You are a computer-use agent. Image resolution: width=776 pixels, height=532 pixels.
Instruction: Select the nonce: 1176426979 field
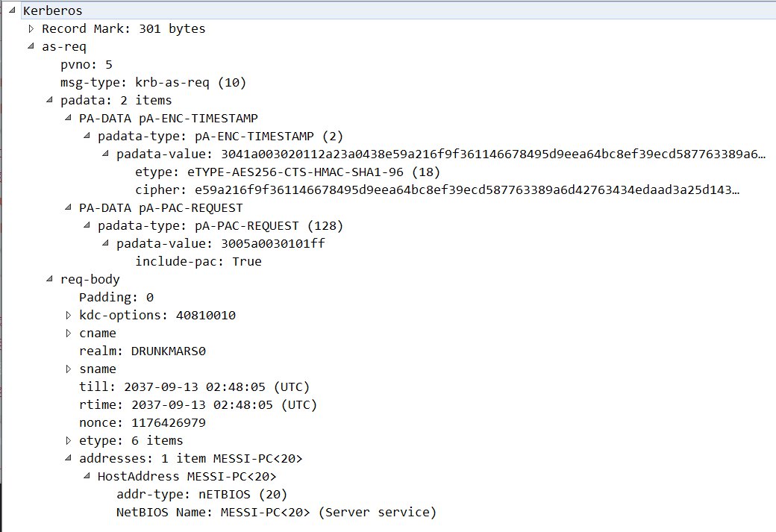click(143, 422)
